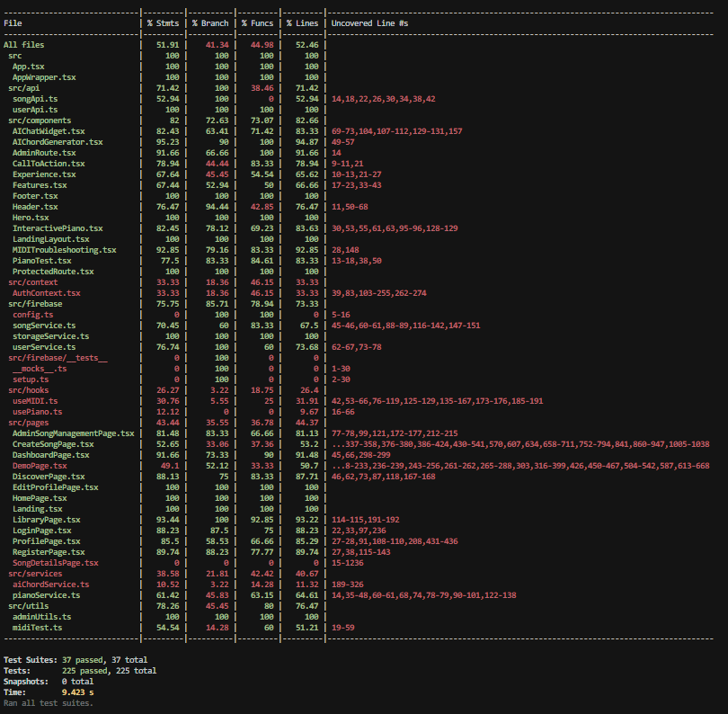This screenshot has width=728, height=714.
Task: Click AuthContext.tsx file name
Action: coord(47,293)
